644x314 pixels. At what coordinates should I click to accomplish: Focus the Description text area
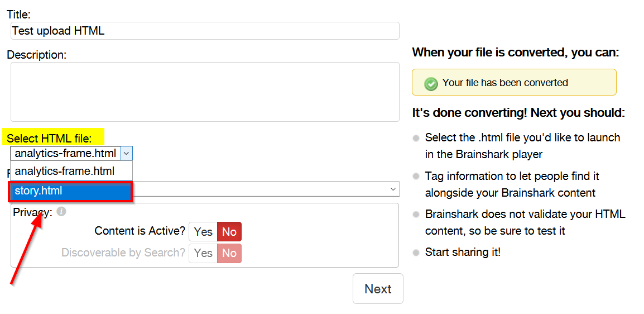pos(205,92)
